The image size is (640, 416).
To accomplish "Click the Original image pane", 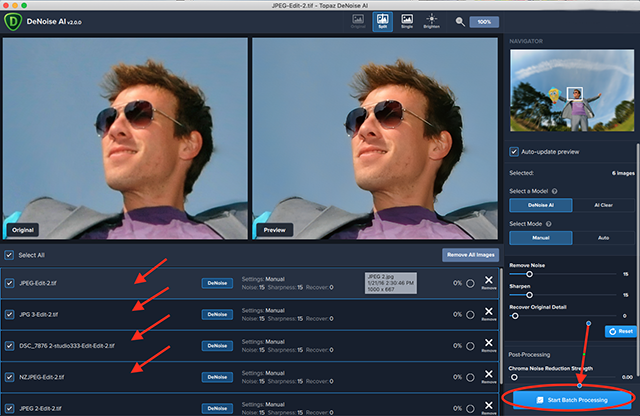I will pyautogui.click(x=125, y=138).
